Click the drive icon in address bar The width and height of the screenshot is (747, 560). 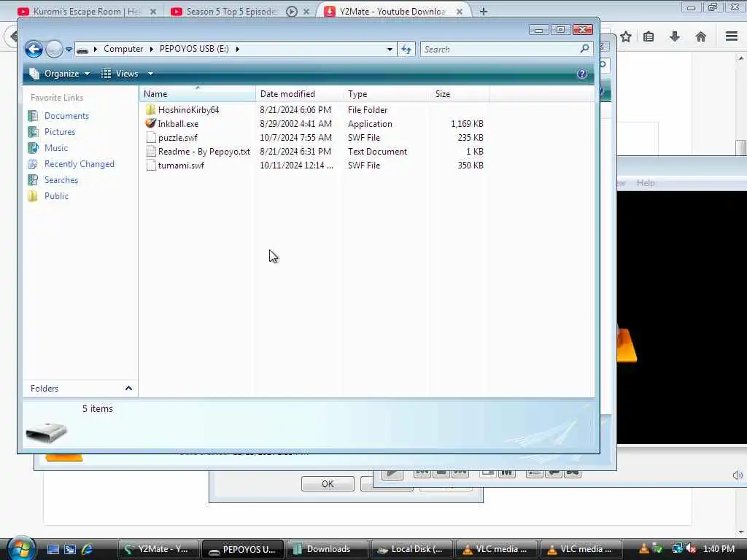coord(82,49)
